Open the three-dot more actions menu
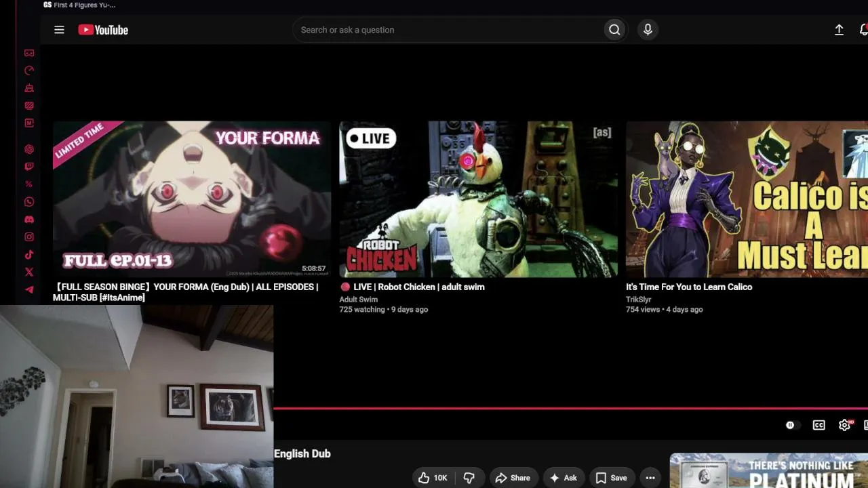The height and width of the screenshot is (488, 868). (650, 478)
